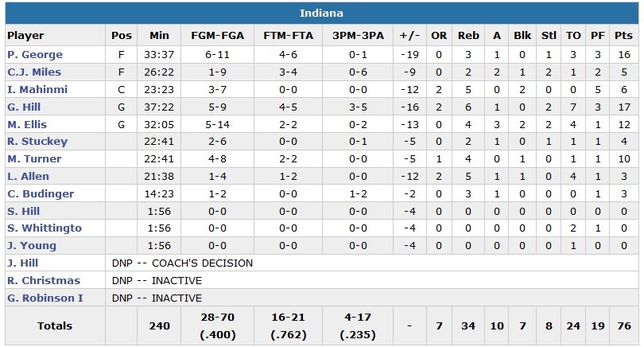Screen dimensions: 644x347
Task: Select G. Hill player link
Action: pyautogui.click(x=24, y=107)
